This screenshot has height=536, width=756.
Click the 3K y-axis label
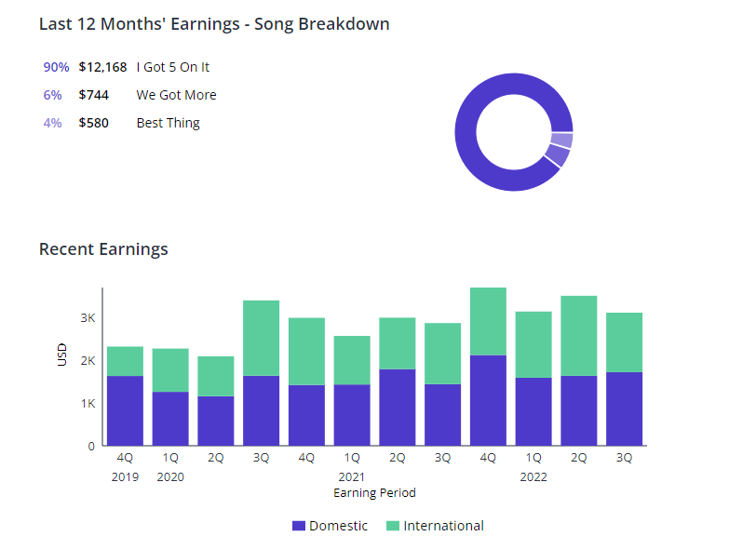pyautogui.click(x=88, y=318)
